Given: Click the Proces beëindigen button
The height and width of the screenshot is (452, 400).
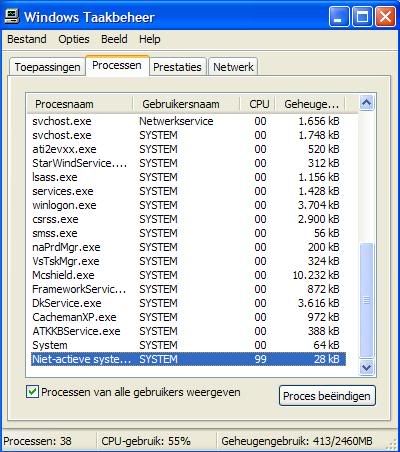Looking at the screenshot, I should click(x=327, y=396).
